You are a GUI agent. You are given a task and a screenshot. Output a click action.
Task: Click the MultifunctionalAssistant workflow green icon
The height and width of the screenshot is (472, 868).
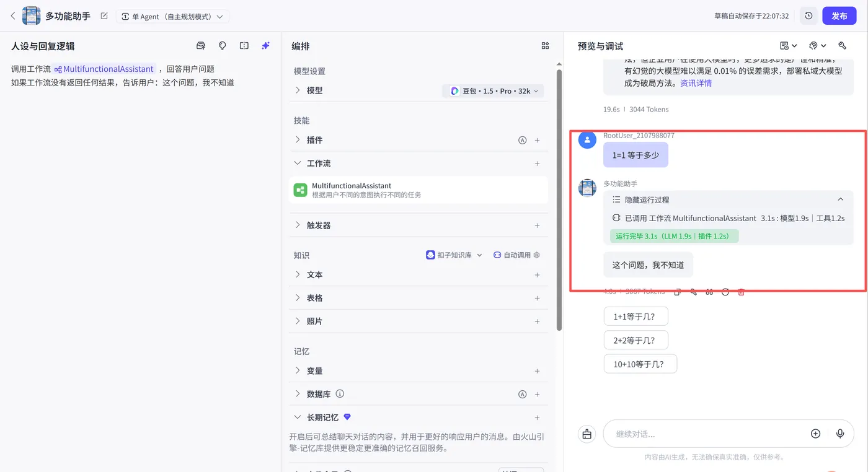[x=300, y=190]
